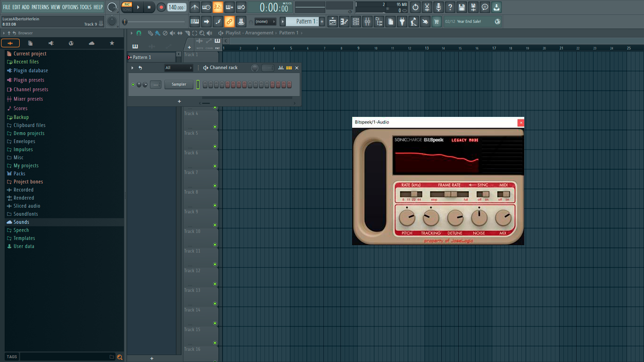Click the tempo 140.000 field
This screenshot has height=362, width=644.
tap(177, 7)
